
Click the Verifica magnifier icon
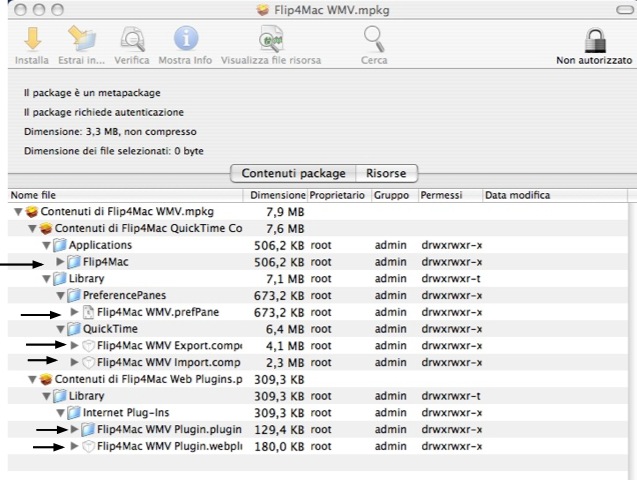[x=132, y=39]
